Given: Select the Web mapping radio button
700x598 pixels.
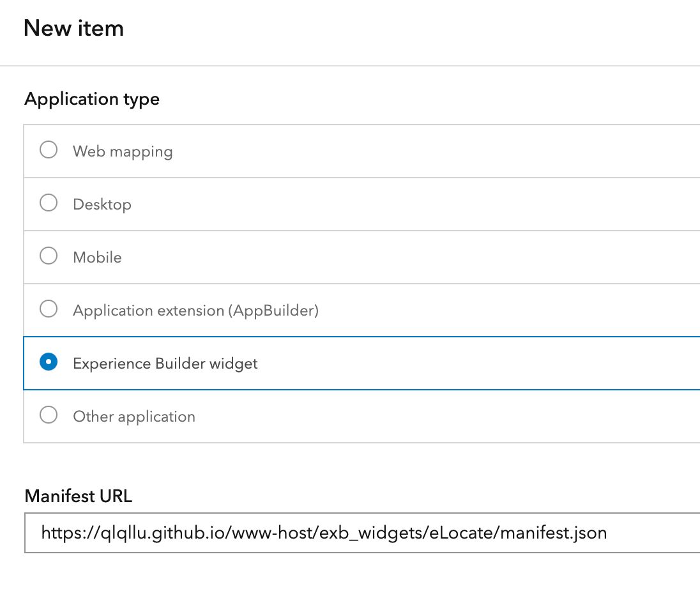Looking at the screenshot, I should tap(49, 150).
